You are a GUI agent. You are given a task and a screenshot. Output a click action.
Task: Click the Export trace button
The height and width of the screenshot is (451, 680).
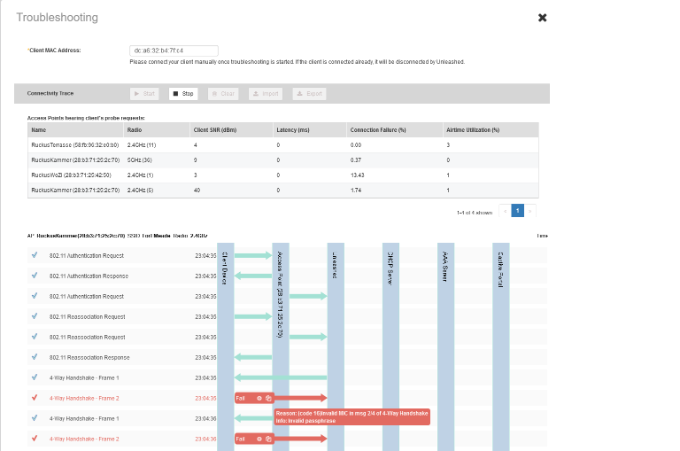(310, 93)
